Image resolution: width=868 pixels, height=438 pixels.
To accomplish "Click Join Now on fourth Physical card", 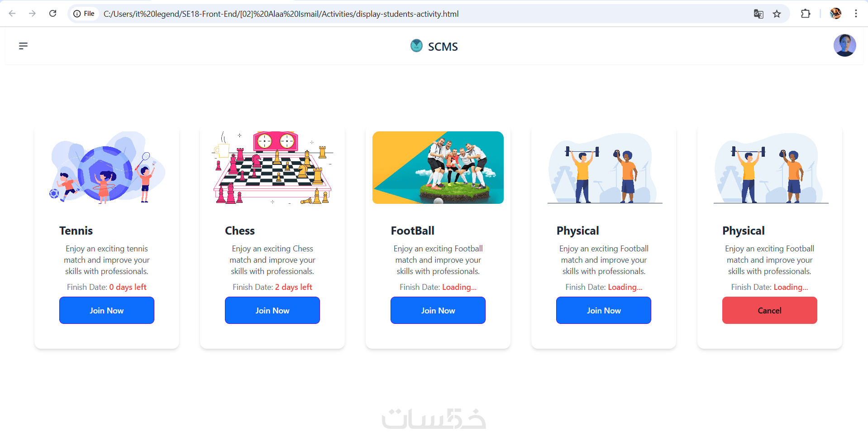I will (x=604, y=310).
